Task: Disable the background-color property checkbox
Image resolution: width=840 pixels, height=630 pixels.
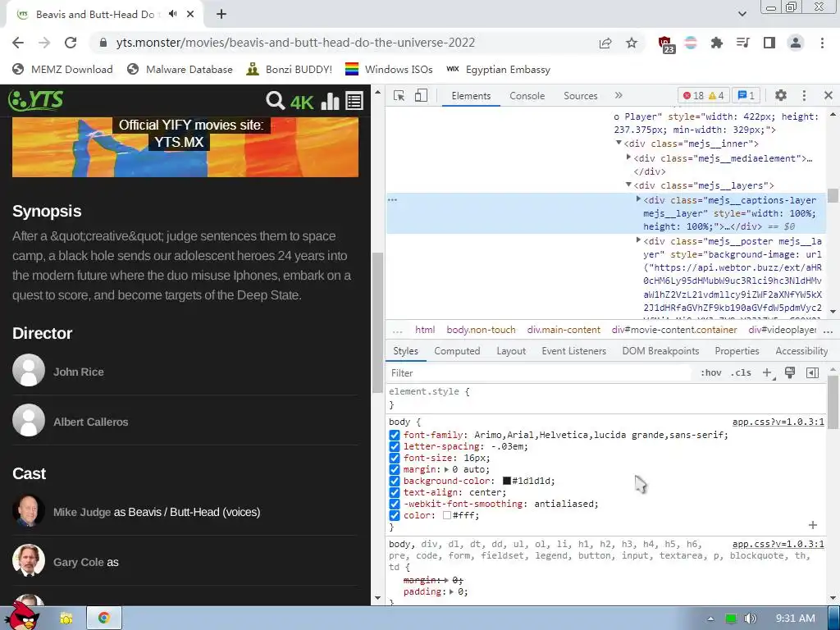Action: tap(395, 481)
